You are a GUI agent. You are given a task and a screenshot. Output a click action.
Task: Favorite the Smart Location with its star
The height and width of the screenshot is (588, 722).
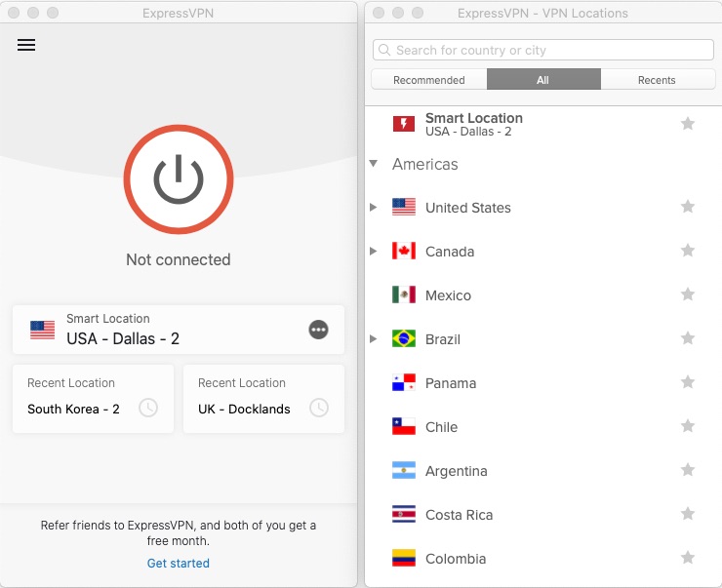point(688,123)
